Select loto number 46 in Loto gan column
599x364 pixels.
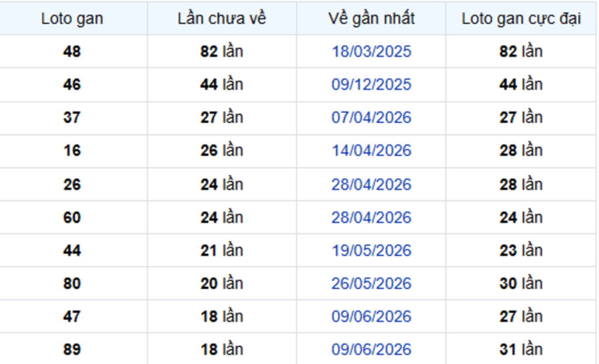pyautogui.click(x=72, y=84)
